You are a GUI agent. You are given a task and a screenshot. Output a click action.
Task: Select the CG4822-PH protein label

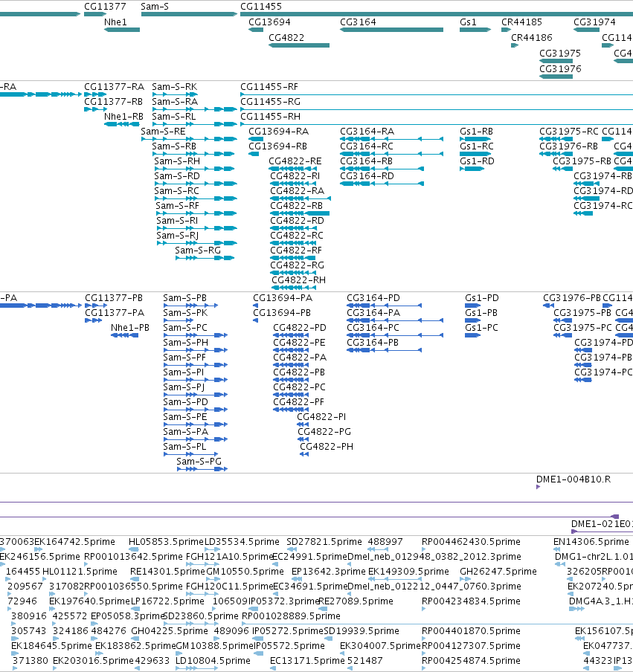327,447
